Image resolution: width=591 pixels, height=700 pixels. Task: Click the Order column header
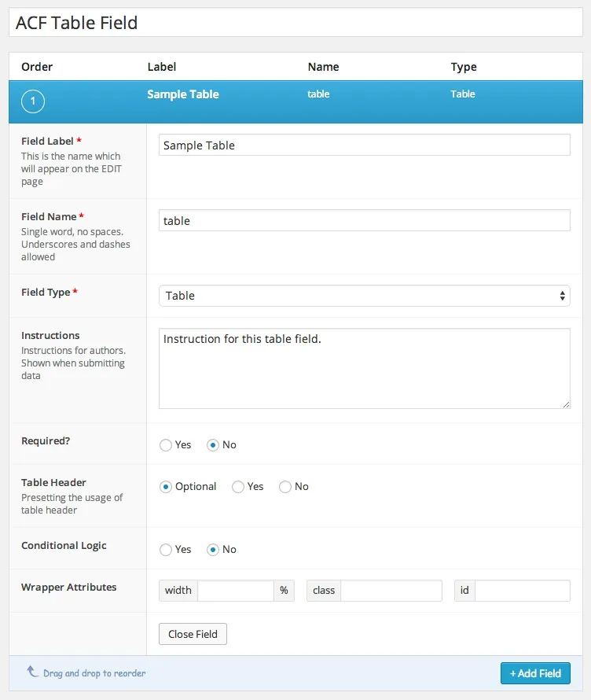point(37,67)
